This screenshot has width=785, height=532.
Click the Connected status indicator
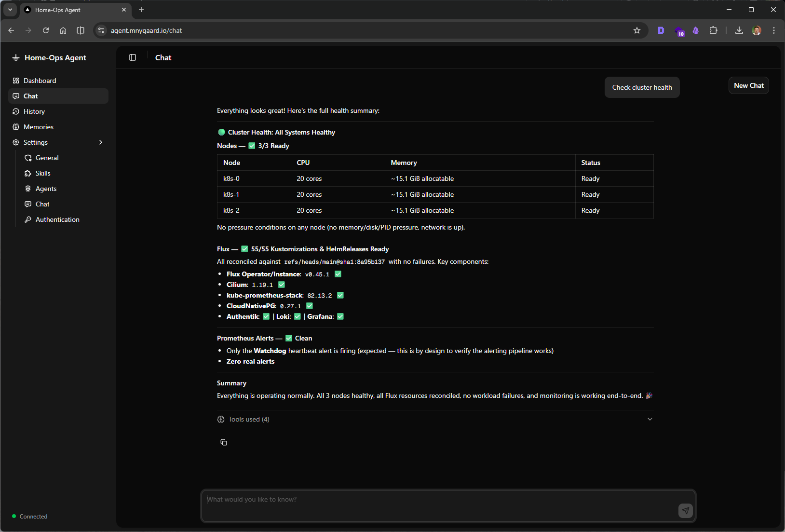pos(30,516)
